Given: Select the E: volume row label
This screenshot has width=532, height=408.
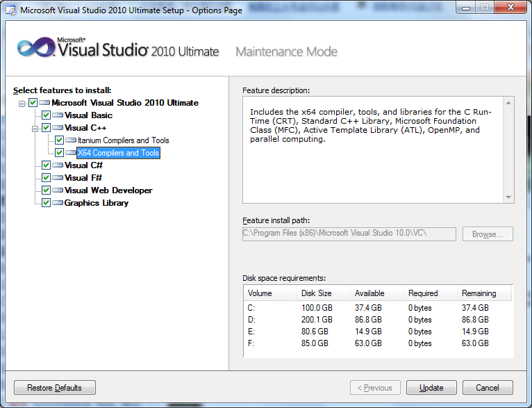Looking at the screenshot, I should pos(251,332).
